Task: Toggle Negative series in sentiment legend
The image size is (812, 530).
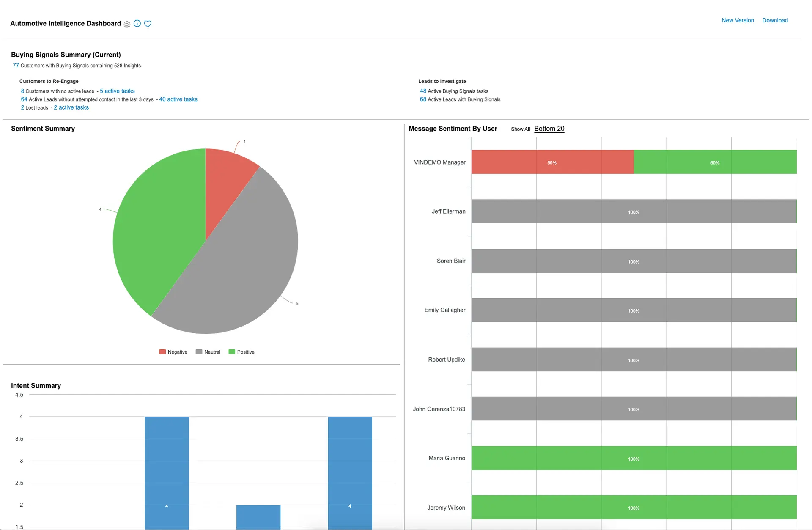Action: [173, 352]
